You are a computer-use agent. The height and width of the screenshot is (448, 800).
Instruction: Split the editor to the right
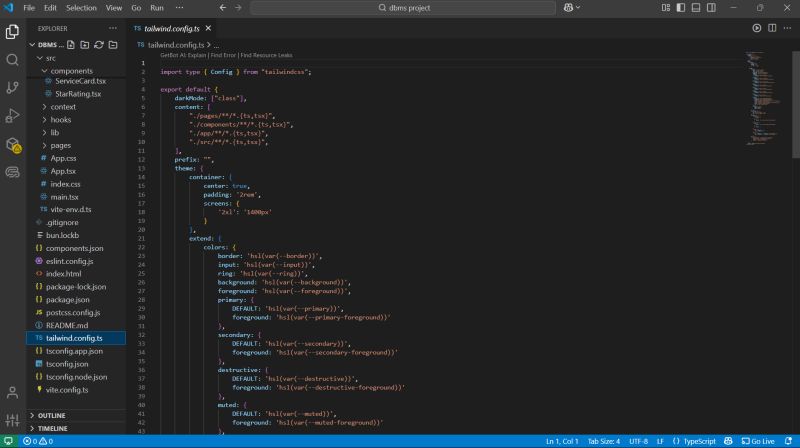770,28
